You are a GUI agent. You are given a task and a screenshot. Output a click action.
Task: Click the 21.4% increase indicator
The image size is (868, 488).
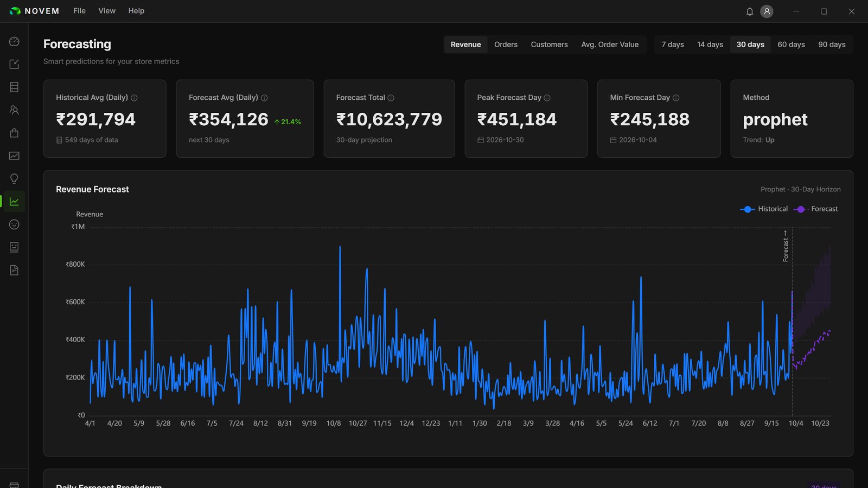[x=288, y=122]
